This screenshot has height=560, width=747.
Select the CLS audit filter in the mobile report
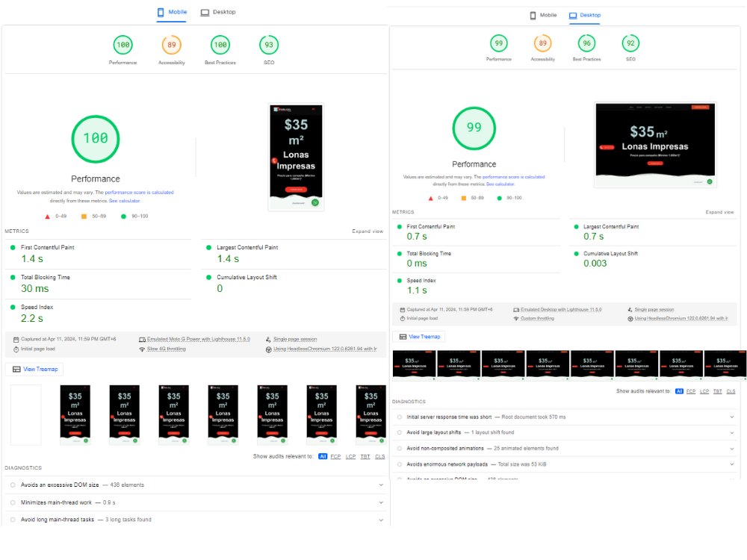click(x=379, y=457)
